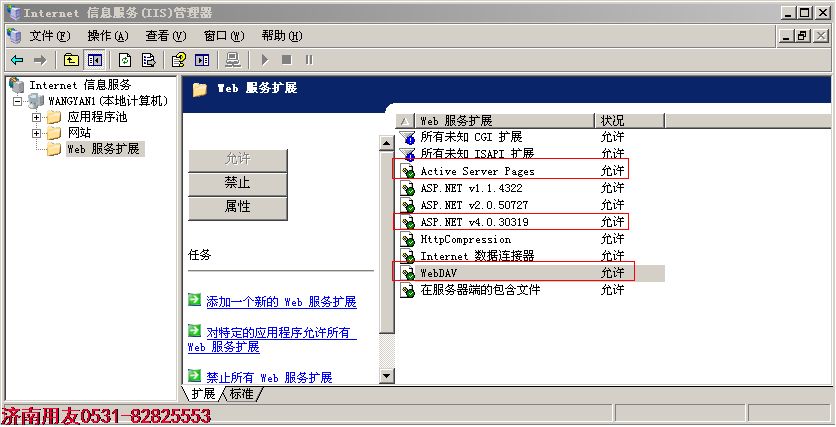Image resolution: width=836 pixels, height=427 pixels.
Task: Select 网站 folder in the tree
Action: (x=79, y=133)
